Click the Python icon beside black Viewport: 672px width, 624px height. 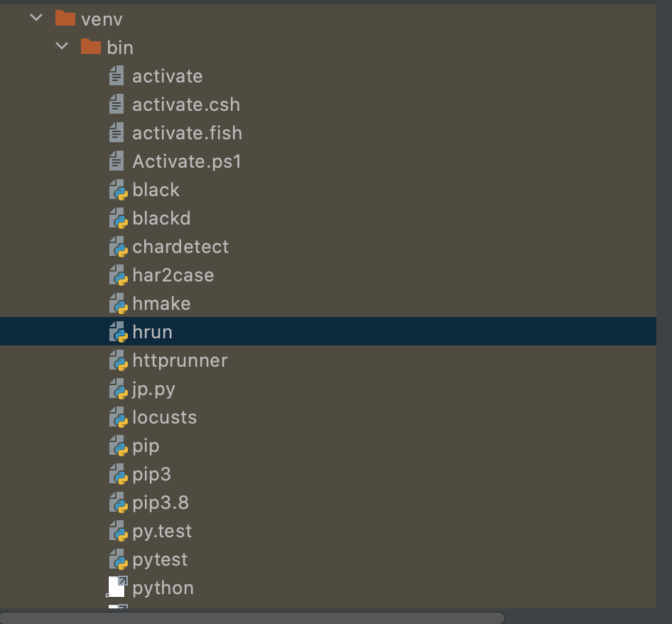pos(119,190)
